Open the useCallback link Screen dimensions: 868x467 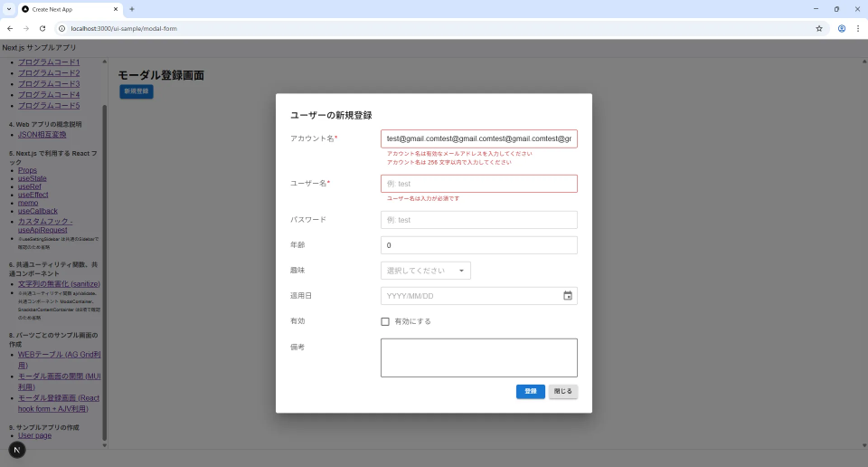tap(38, 211)
